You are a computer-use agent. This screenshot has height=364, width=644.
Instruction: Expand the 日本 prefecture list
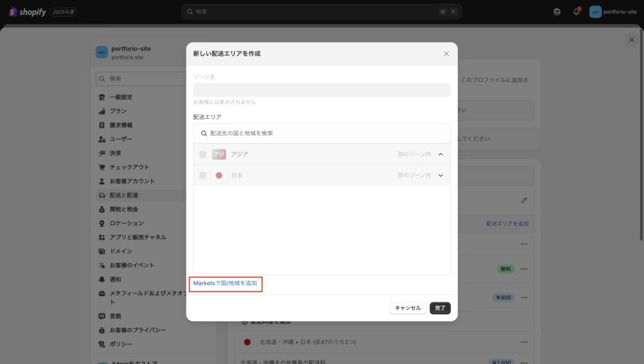coord(441,175)
